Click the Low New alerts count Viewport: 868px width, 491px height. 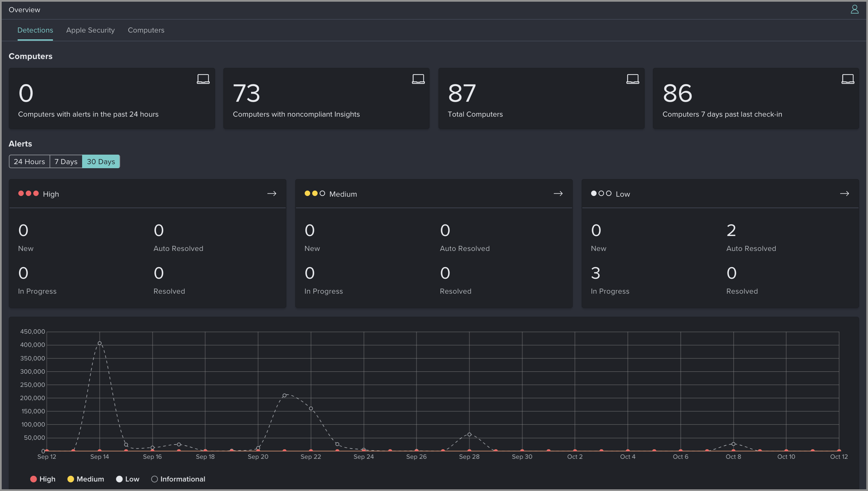pyautogui.click(x=596, y=231)
